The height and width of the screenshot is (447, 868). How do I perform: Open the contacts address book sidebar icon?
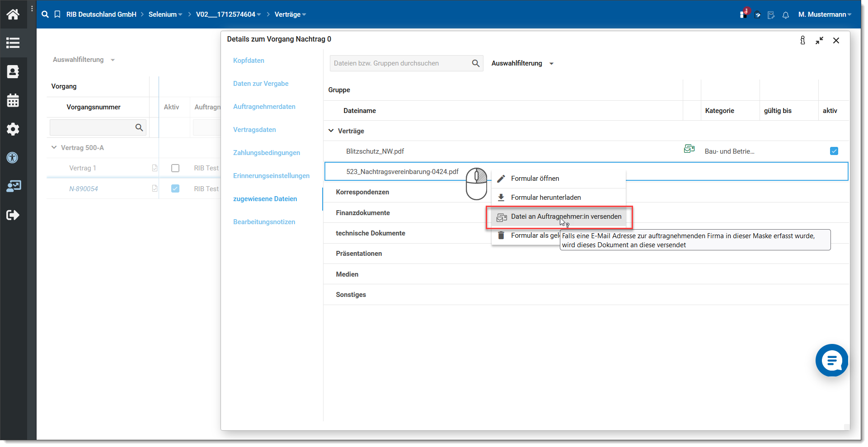click(x=13, y=71)
